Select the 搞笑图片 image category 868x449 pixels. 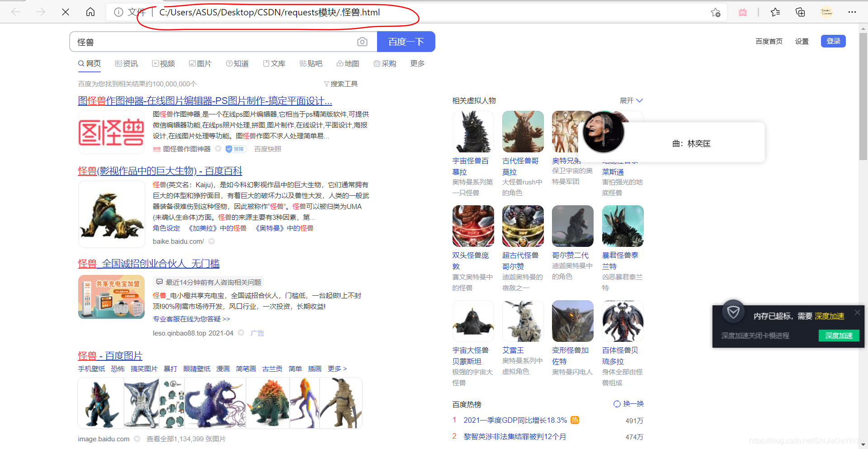(x=144, y=369)
